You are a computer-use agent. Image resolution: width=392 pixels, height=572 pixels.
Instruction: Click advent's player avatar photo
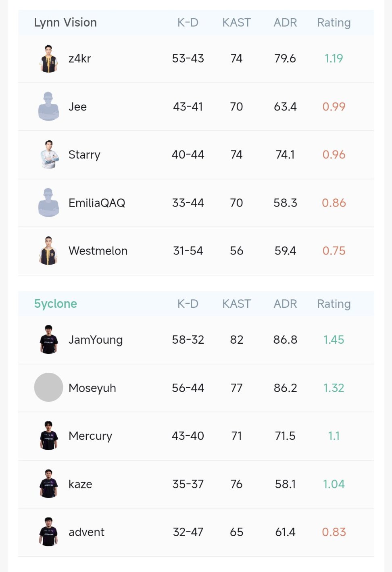tap(49, 532)
